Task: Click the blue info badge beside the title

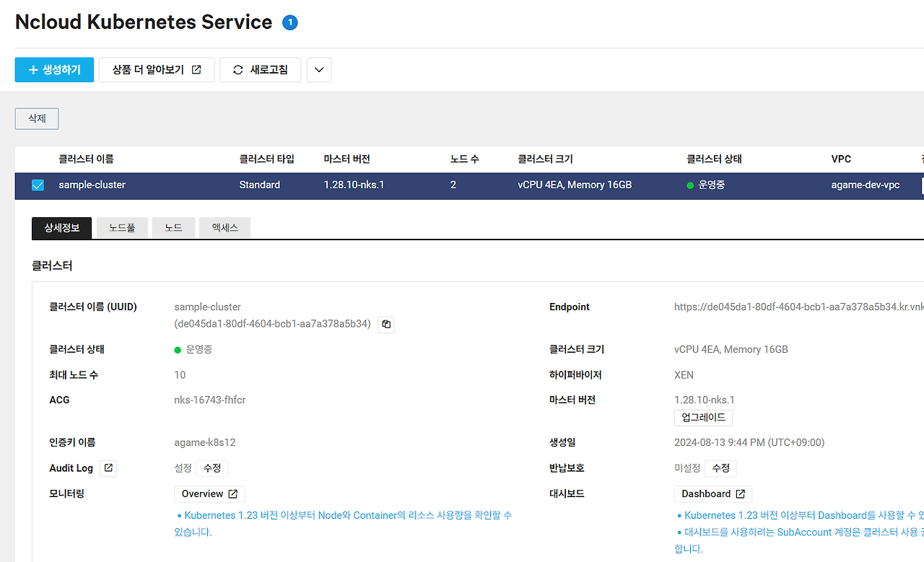Action: point(290,22)
